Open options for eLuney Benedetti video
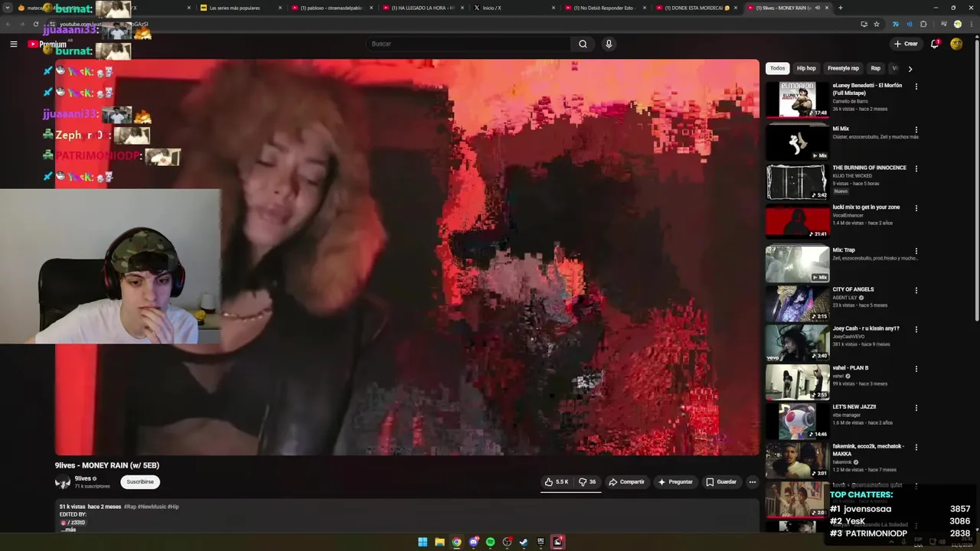The image size is (980, 551). (916, 86)
